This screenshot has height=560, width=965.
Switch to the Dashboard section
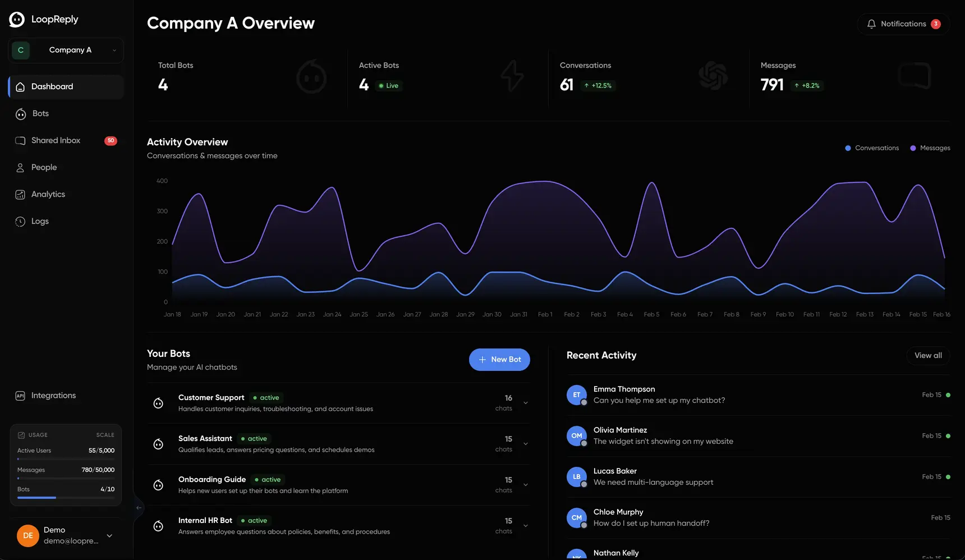click(x=52, y=86)
